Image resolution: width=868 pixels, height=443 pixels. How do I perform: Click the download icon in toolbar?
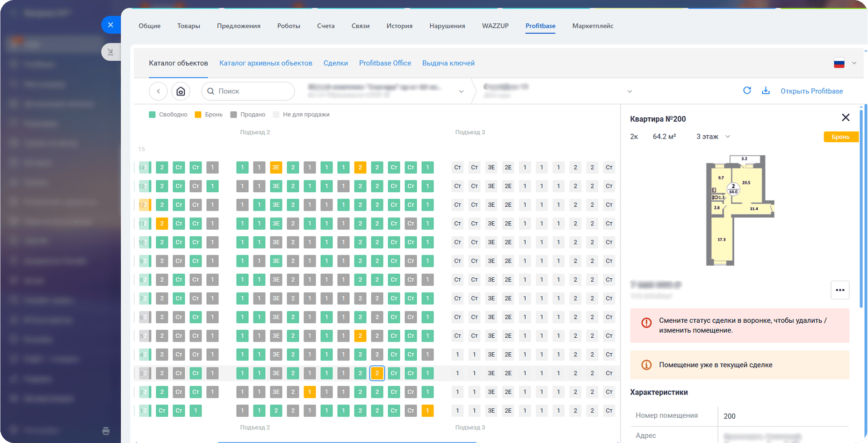click(x=766, y=91)
